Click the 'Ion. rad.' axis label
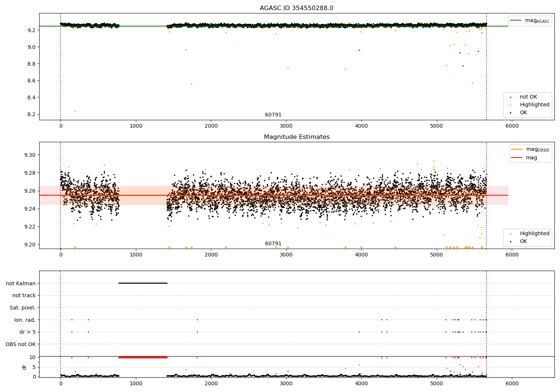560x392 pixels. pyautogui.click(x=25, y=320)
